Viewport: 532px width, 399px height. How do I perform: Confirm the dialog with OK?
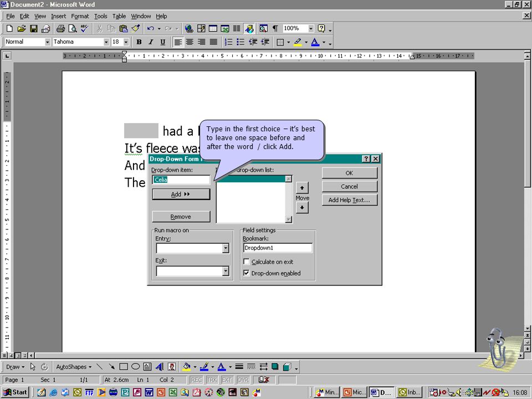tap(350, 173)
